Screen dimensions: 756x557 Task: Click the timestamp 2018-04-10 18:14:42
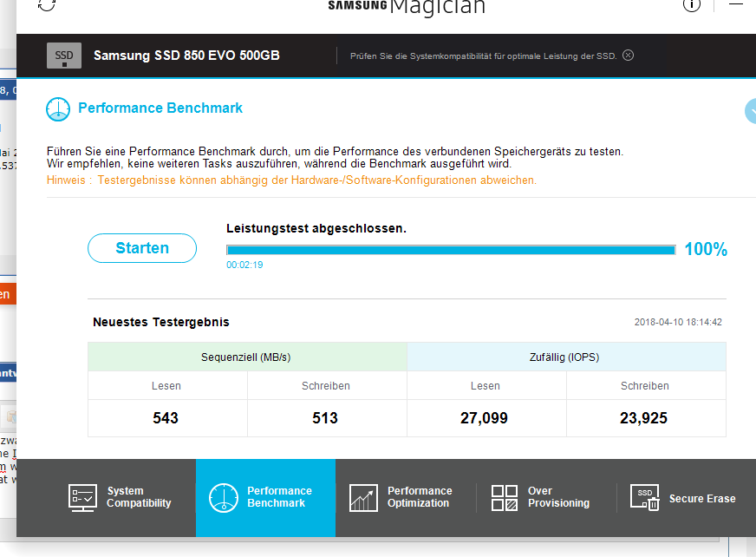(678, 322)
